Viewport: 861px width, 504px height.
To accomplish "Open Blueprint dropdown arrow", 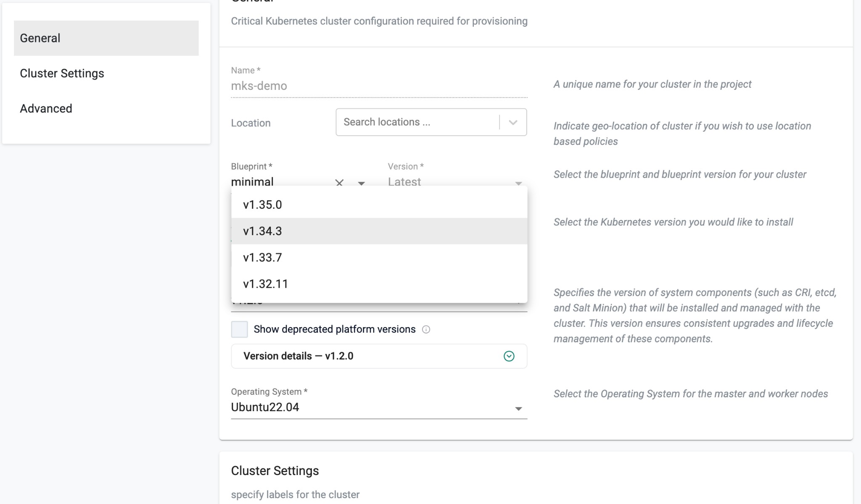I will (361, 183).
